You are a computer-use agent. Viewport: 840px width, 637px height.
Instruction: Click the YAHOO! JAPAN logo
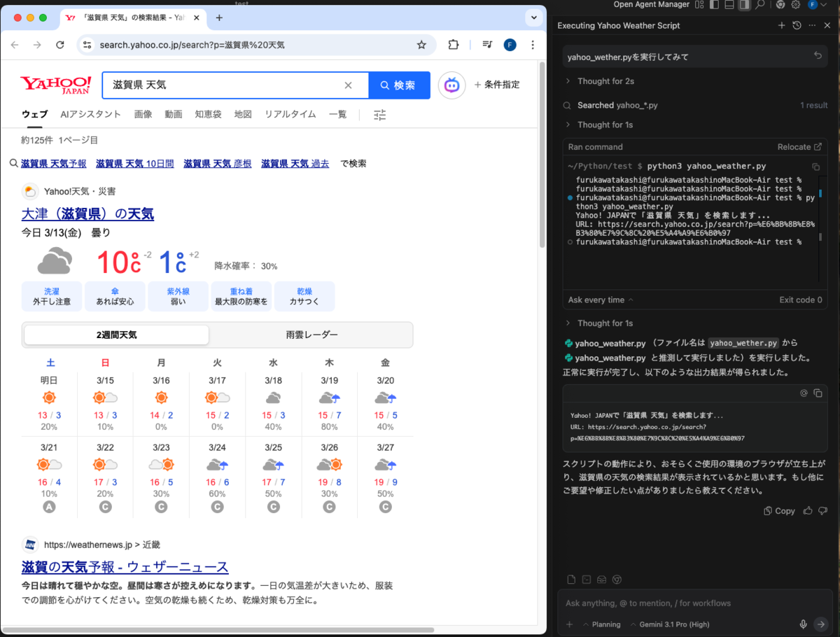click(x=56, y=85)
